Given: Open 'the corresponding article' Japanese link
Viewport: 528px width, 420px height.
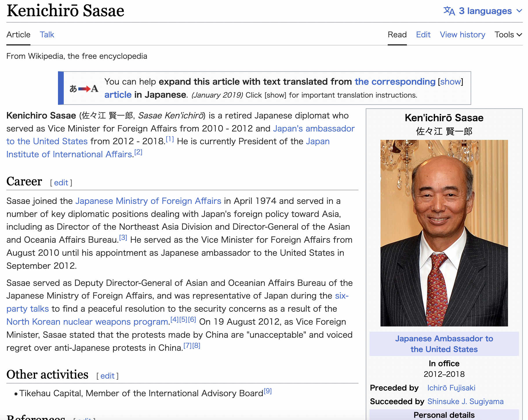Looking at the screenshot, I should (395, 82).
